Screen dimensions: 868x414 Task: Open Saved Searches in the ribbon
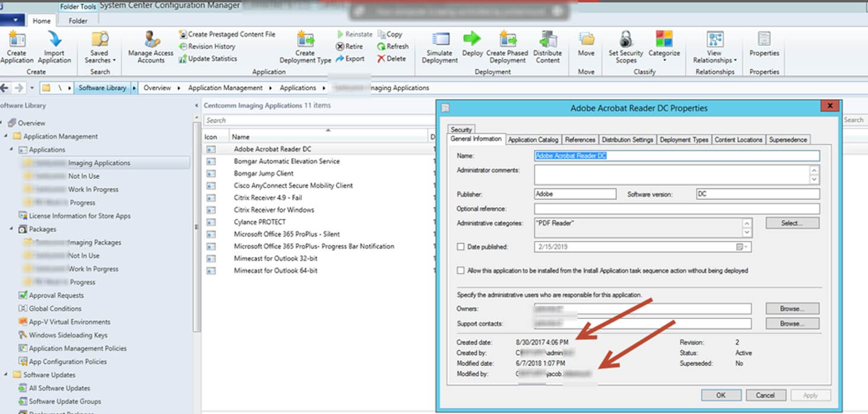coord(99,48)
